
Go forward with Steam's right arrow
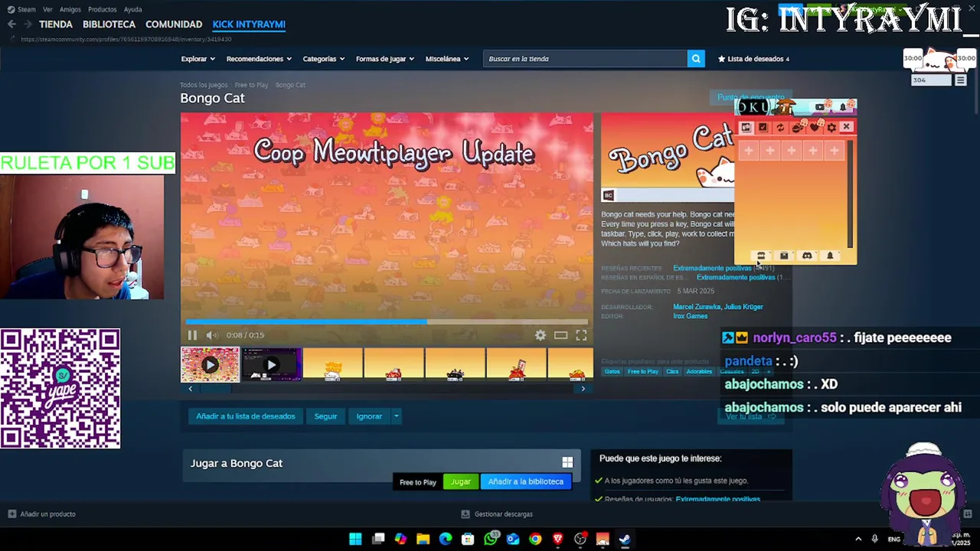[x=28, y=24]
